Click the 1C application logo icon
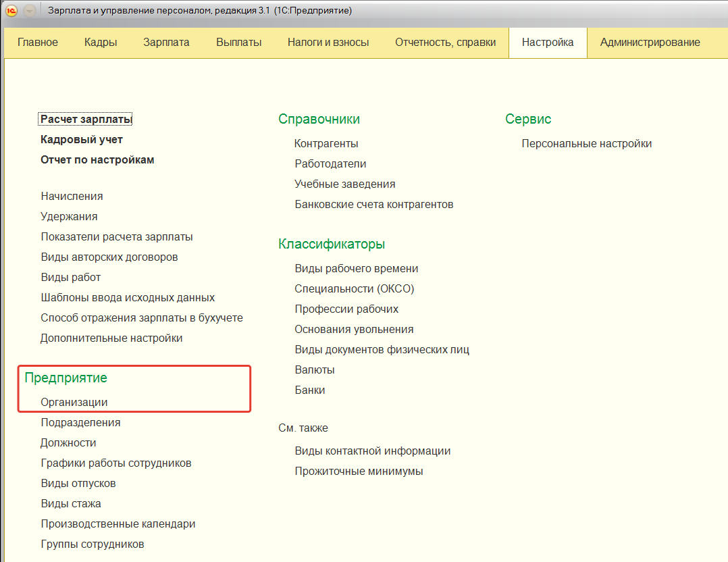728x562 pixels. 11,10
